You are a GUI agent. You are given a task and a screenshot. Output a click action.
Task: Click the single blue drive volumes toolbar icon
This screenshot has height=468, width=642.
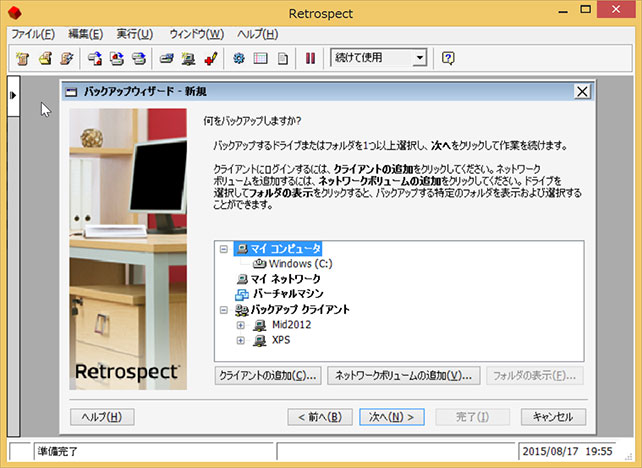point(166,58)
